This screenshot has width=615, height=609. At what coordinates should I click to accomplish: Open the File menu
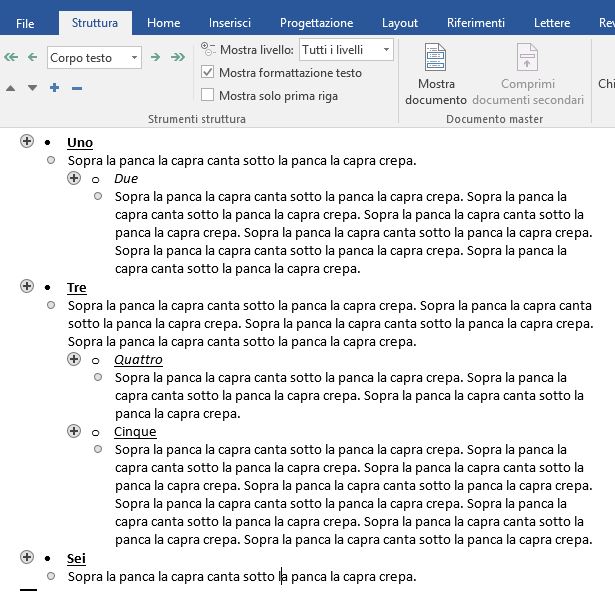pos(25,23)
